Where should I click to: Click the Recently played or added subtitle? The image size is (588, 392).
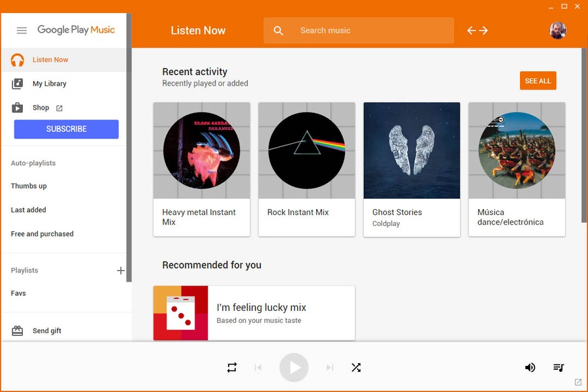tap(205, 83)
